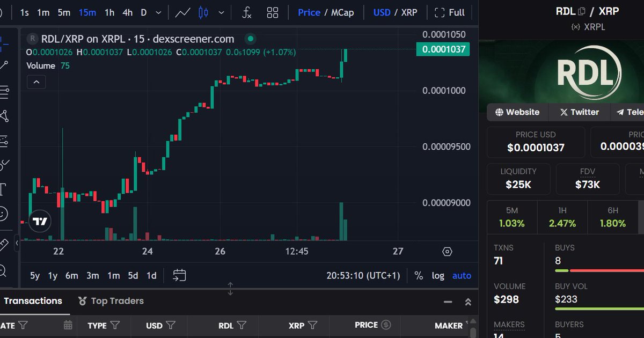Toggle PRICE column dollar currency icon

pyautogui.click(x=386, y=325)
